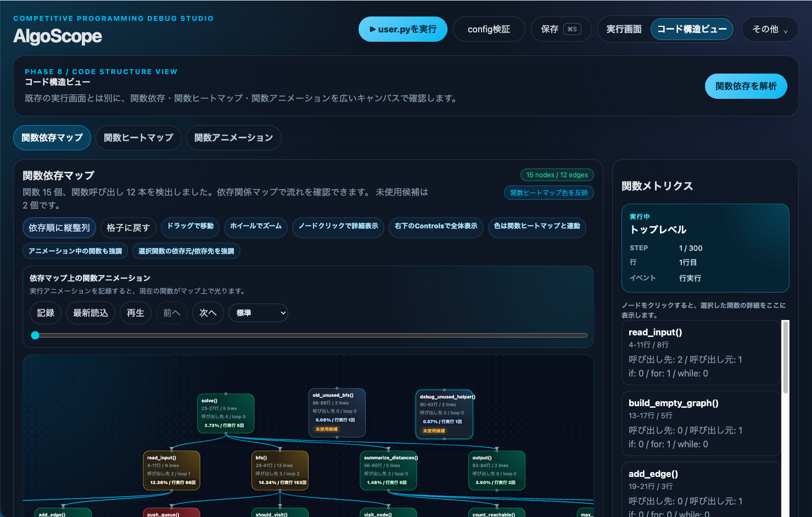Click the 記録 record button
The width and height of the screenshot is (812, 517).
[46, 313]
